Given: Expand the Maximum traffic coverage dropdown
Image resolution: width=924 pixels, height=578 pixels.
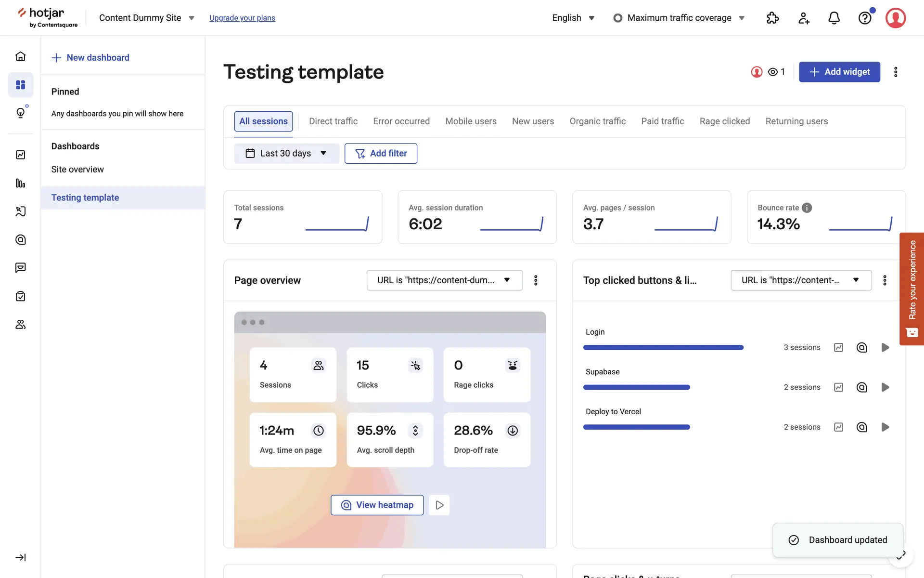Looking at the screenshot, I should 680,18.
